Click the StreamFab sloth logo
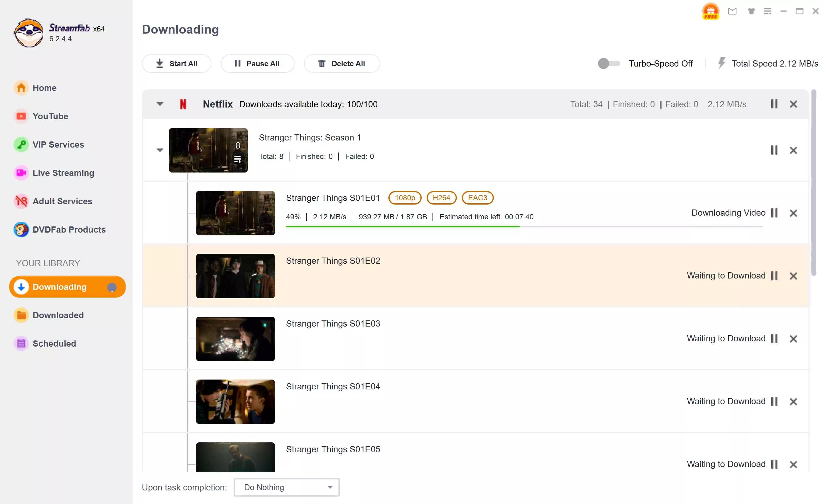Image resolution: width=828 pixels, height=504 pixels. point(29,33)
